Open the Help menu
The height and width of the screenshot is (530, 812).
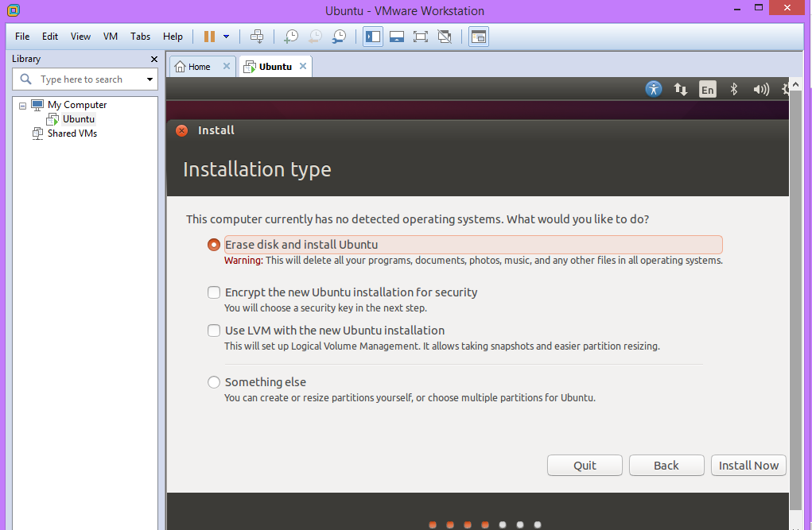173,37
